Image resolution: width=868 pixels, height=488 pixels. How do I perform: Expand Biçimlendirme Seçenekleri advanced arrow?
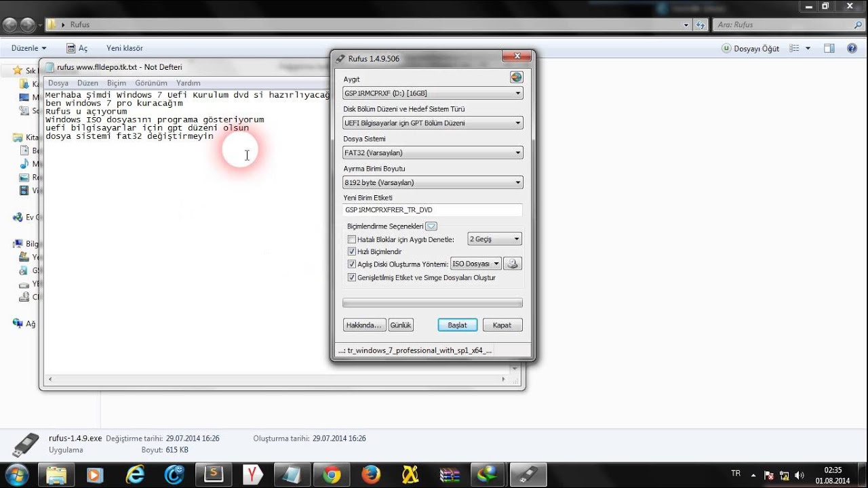[431, 226]
